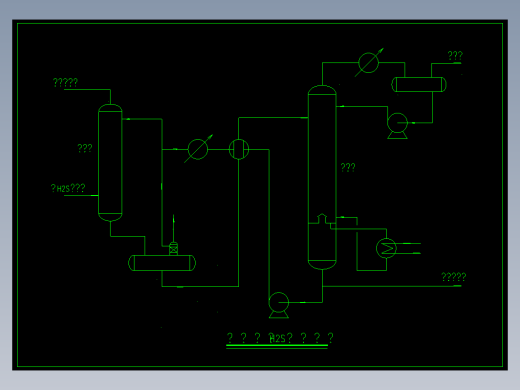Select the drawing title text containing H2S
Image resolution: width=520 pixels, height=390 pixels.
pos(280,338)
